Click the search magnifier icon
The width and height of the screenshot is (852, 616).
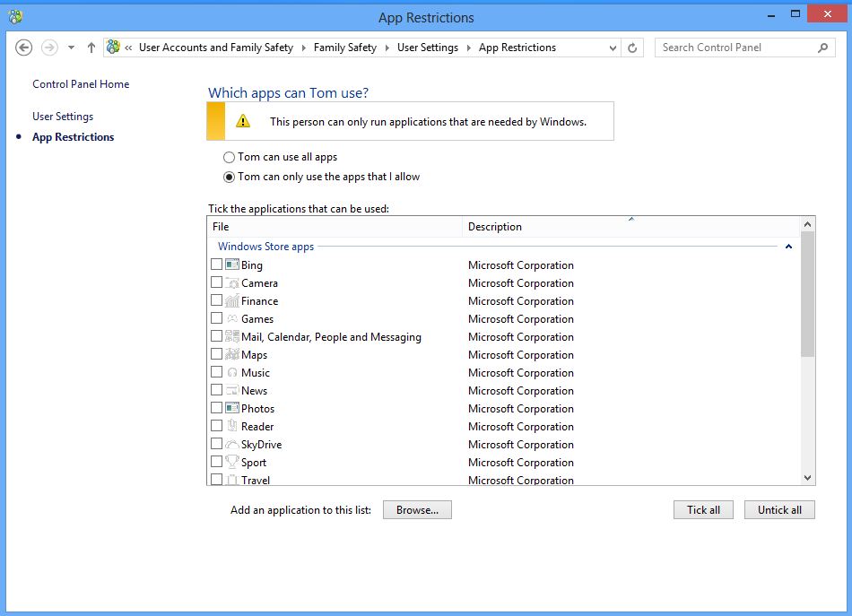click(822, 48)
